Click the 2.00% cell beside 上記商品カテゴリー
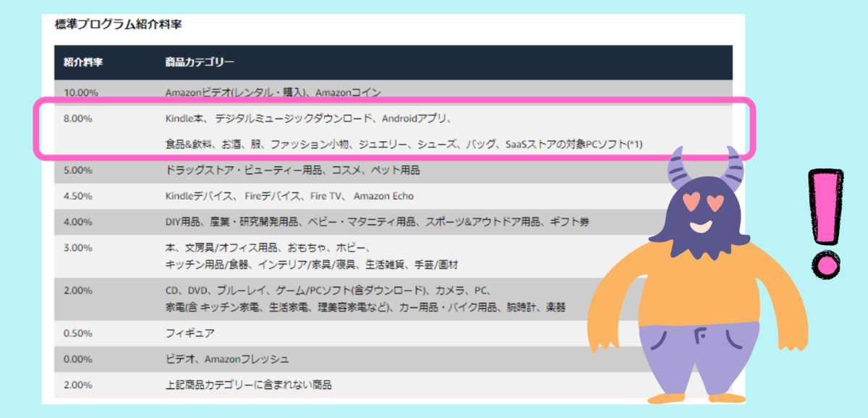This screenshot has width=868, height=418. 78,385
